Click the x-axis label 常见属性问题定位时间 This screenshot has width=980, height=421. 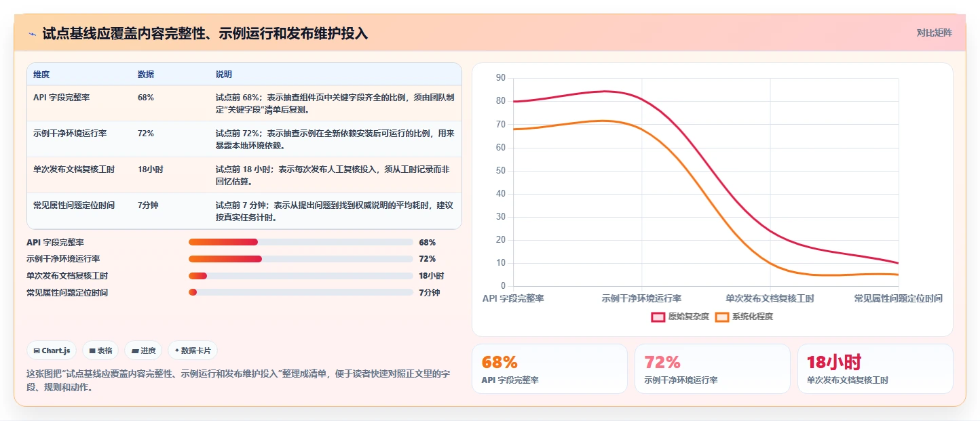[x=898, y=298]
